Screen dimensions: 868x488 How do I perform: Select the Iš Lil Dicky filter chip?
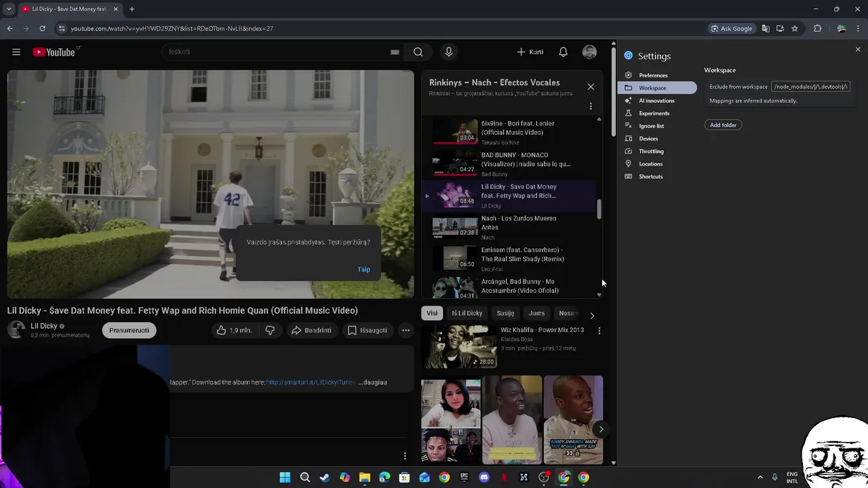pos(467,313)
